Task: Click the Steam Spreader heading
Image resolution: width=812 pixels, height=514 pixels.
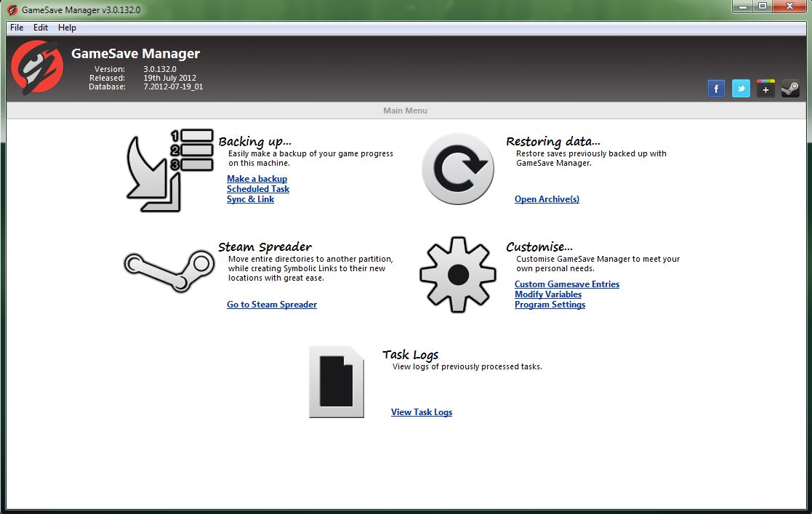Action: pos(265,246)
